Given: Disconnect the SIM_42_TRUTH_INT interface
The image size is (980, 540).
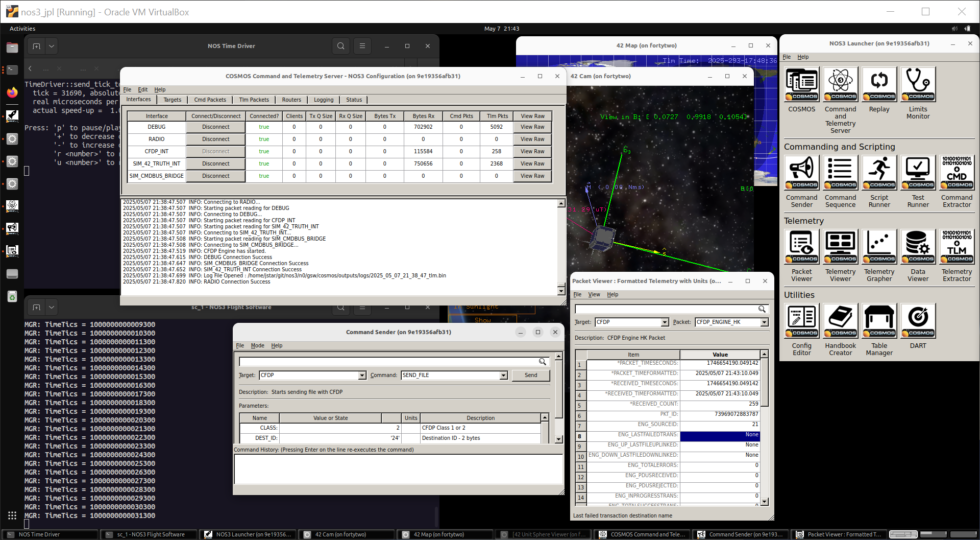Looking at the screenshot, I should (x=216, y=164).
